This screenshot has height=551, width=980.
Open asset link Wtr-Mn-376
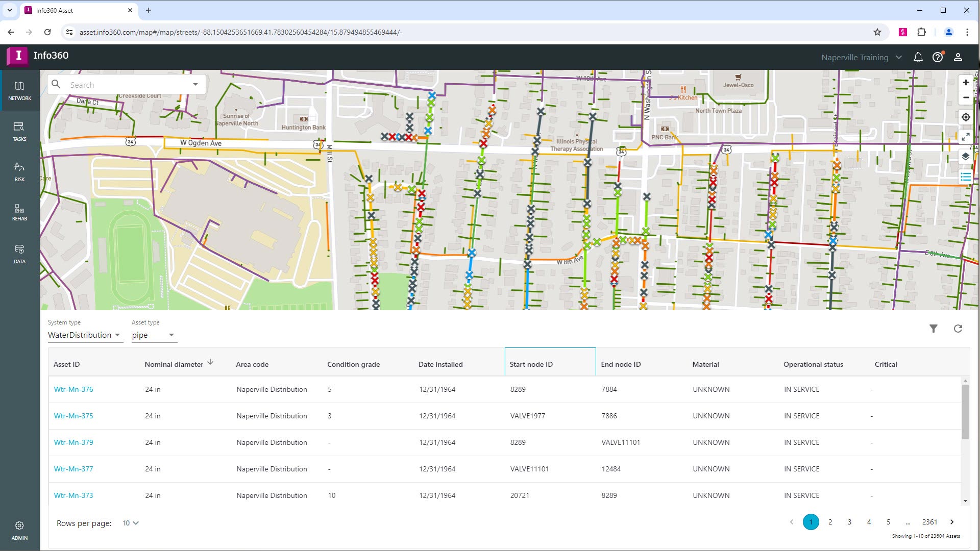click(73, 389)
